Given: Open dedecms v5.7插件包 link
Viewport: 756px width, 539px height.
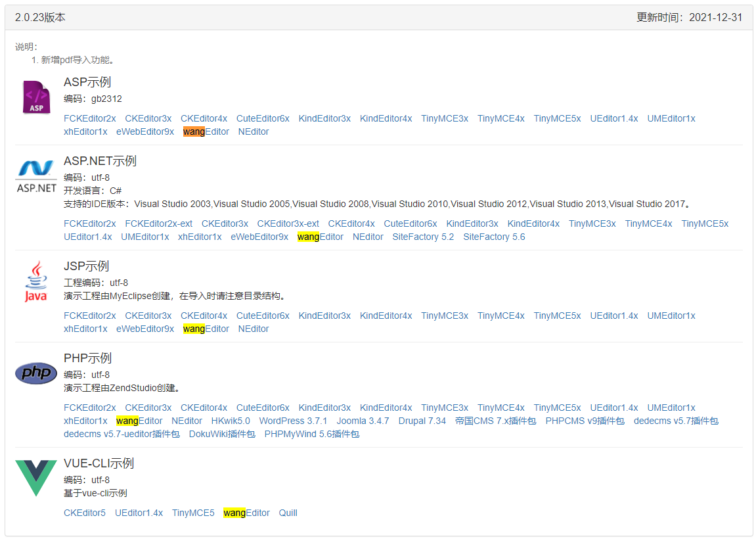Looking at the screenshot, I should click(676, 421).
